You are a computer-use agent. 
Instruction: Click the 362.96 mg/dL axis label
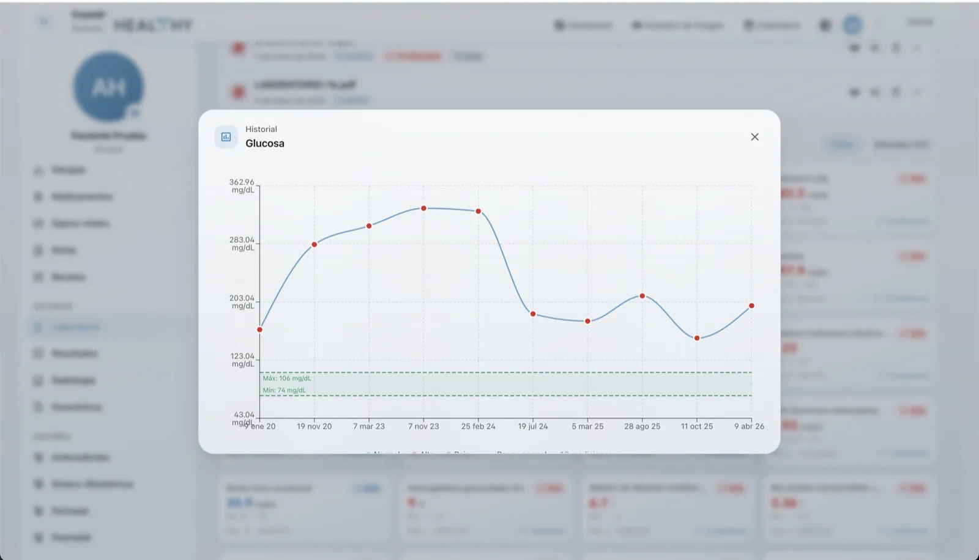click(242, 186)
